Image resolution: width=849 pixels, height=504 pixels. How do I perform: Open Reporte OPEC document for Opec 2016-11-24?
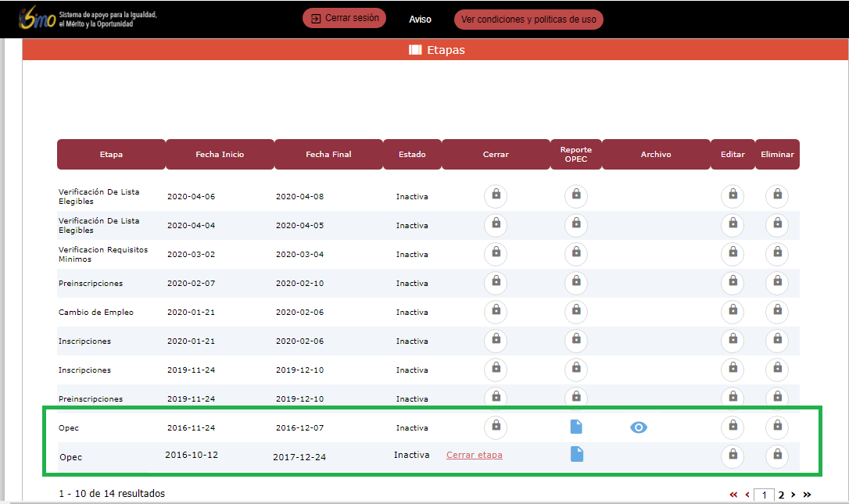(x=576, y=427)
